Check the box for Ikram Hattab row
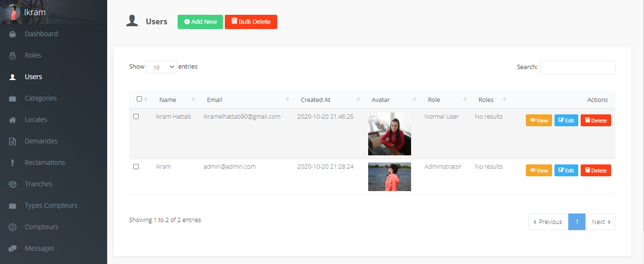This screenshot has width=644, height=264. click(136, 117)
